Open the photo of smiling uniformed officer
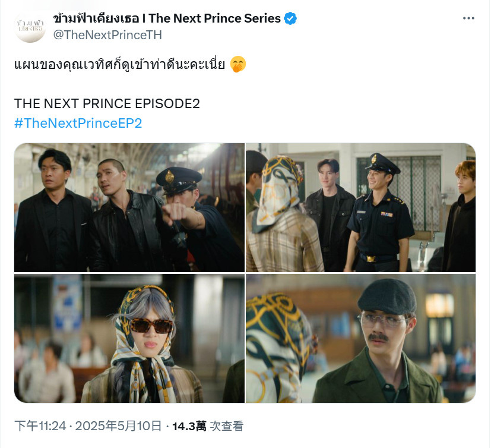This screenshot has width=491, height=448. (x=361, y=207)
